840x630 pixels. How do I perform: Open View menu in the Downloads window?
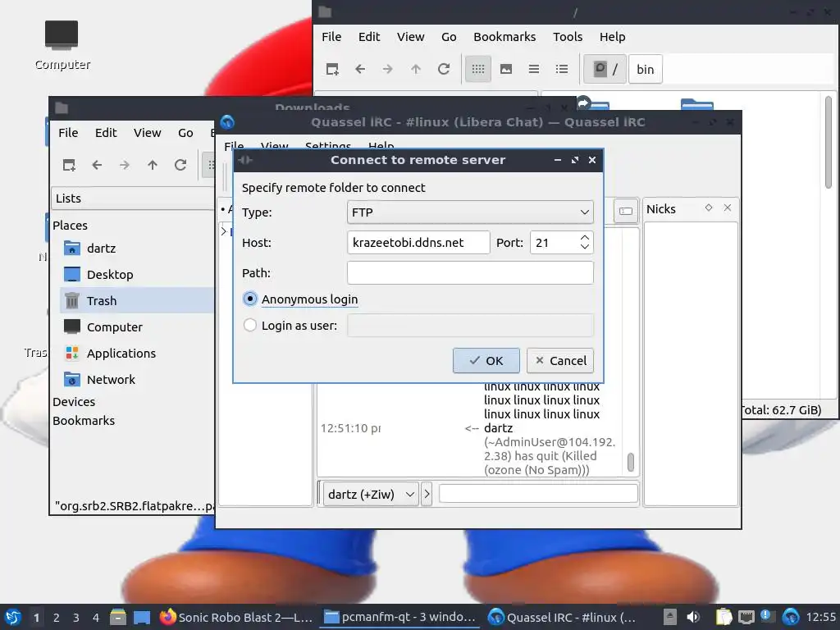(x=148, y=133)
